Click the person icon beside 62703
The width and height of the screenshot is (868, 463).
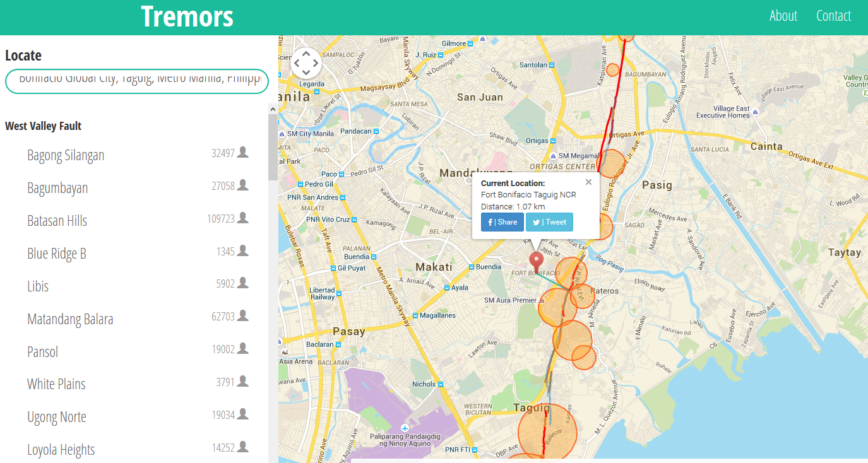point(243,316)
